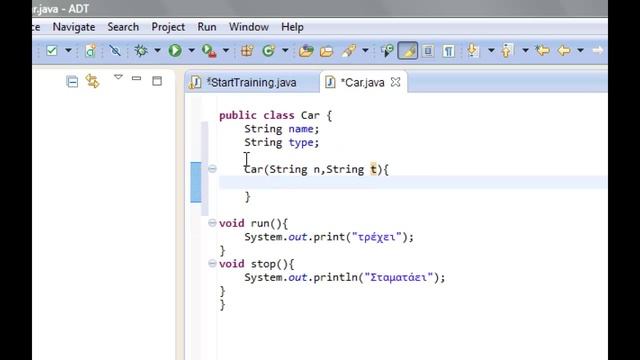
Task: Place cursor on empty constructor body line
Action: 413,182
